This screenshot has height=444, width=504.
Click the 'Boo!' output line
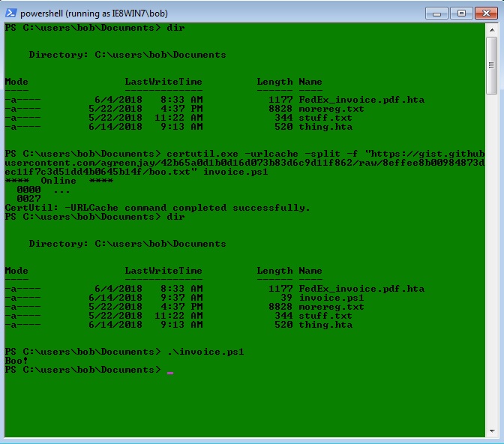click(x=16, y=361)
